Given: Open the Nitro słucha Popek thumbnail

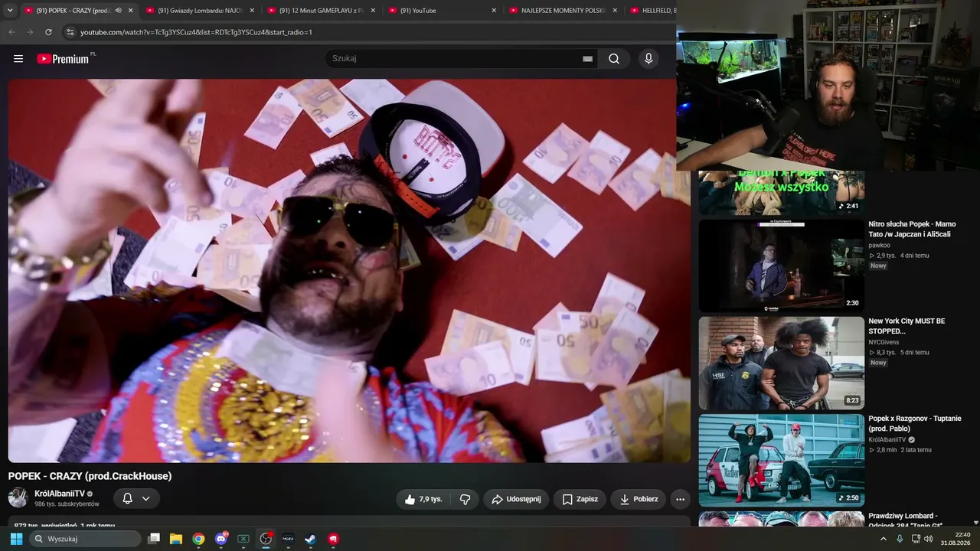Looking at the screenshot, I should [782, 266].
